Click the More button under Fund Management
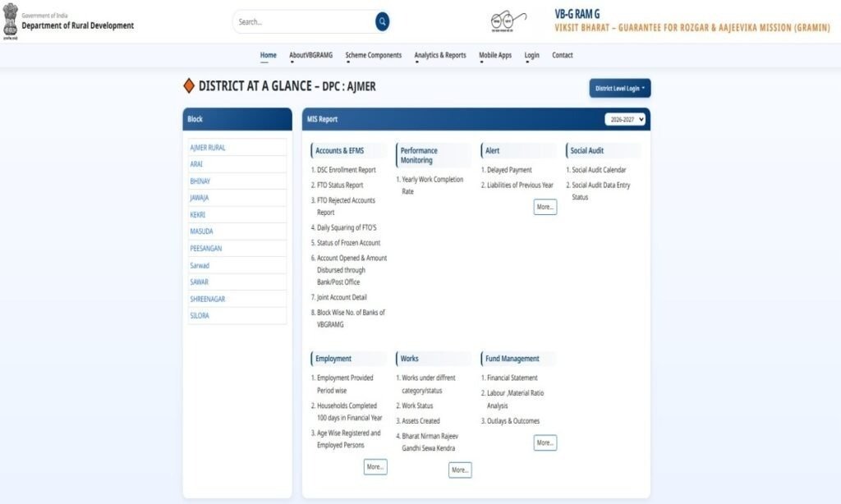Screen dimensions: 841x504 [x=545, y=443]
